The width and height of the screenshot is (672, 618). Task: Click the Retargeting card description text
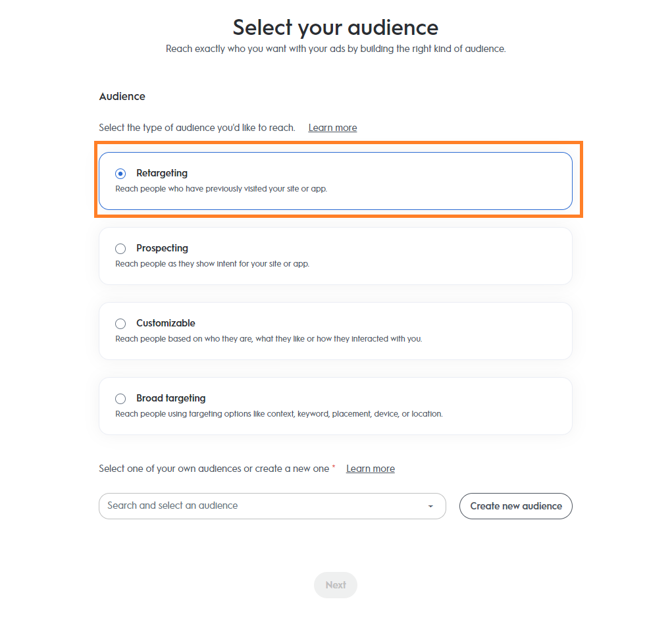[x=221, y=189]
